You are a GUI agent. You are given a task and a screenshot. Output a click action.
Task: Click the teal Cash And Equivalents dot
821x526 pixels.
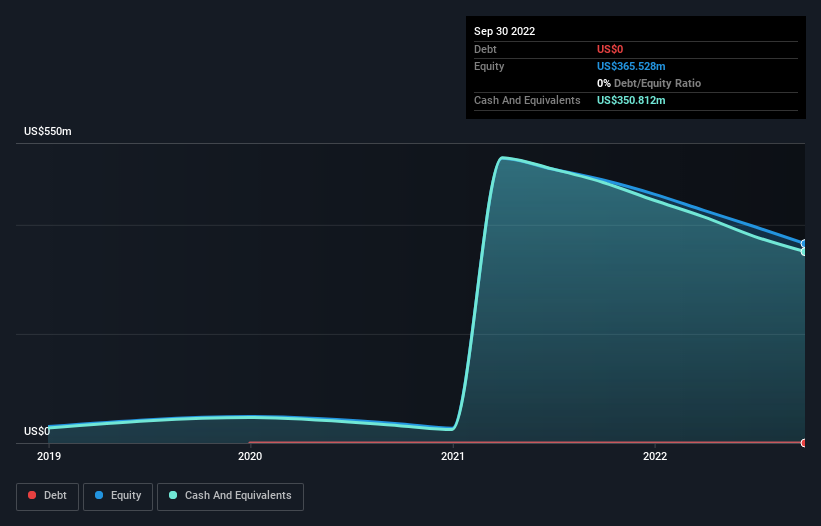[173, 495]
